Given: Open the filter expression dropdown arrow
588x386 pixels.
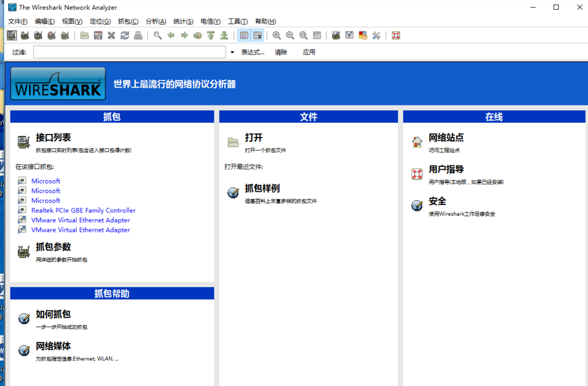Looking at the screenshot, I should point(232,52).
